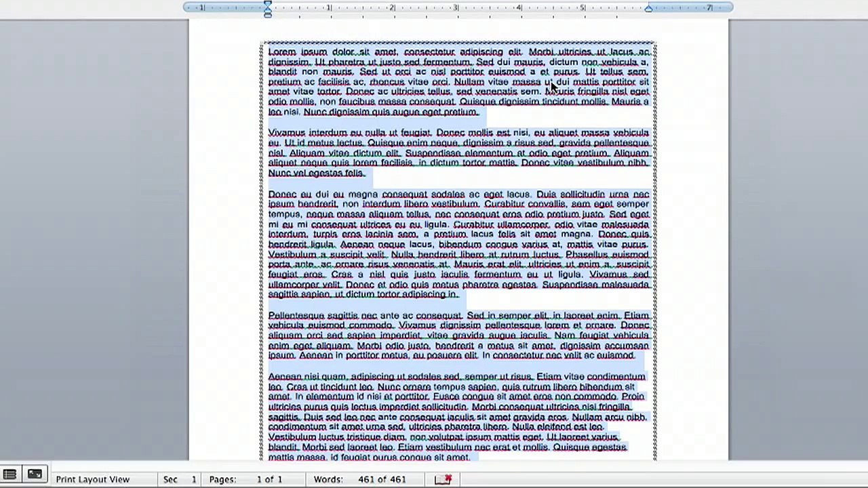Image resolution: width=868 pixels, height=488 pixels.
Task: Click the Sec 1 section indicator
Action: point(180,479)
